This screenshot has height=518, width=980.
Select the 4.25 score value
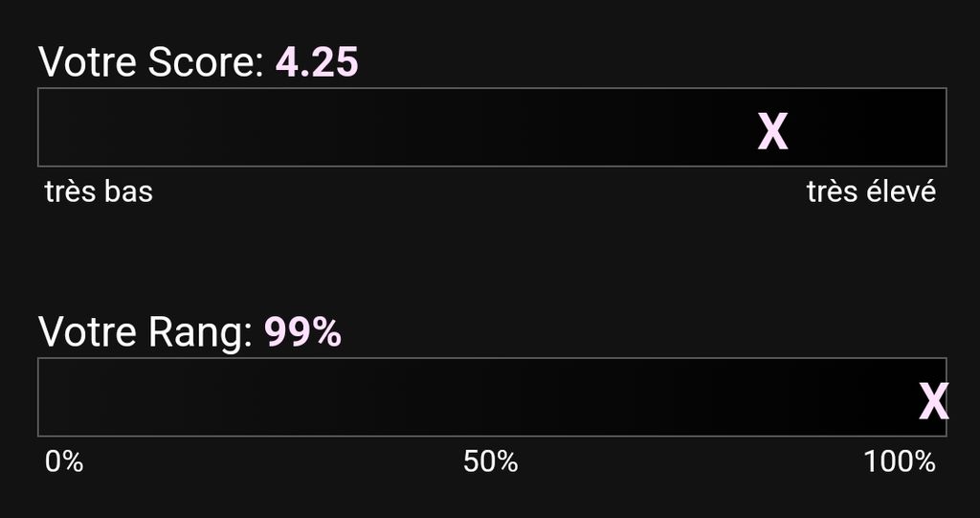coord(317,63)
